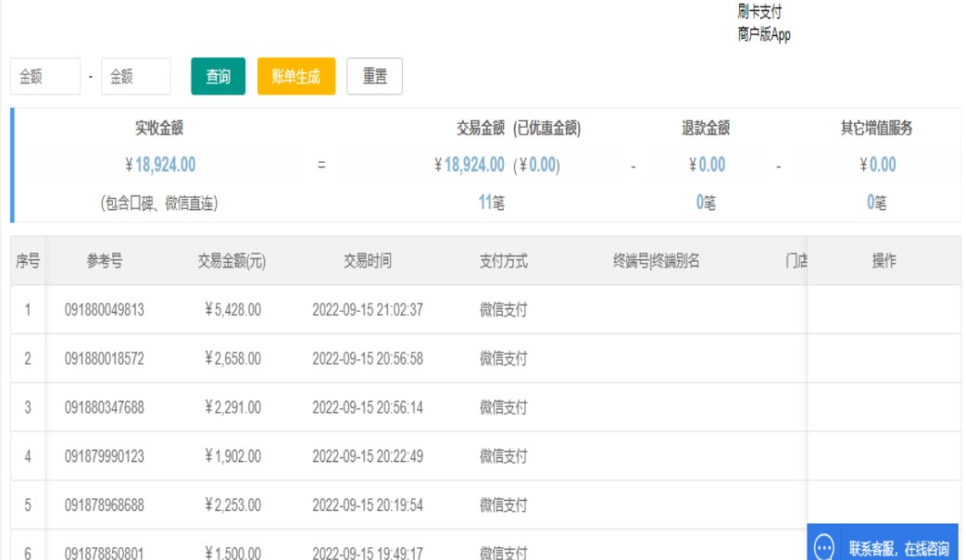Viewport: 966px width, 560px height.
Task: Click the 查询 search button
Action: pyautogui.click(x=218, y=77)
